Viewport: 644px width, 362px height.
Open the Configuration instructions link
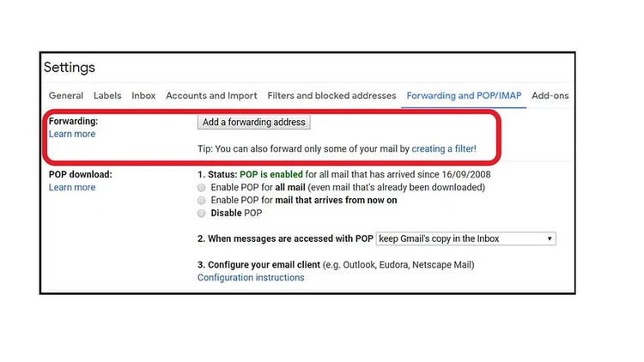[x=251, y=278]
